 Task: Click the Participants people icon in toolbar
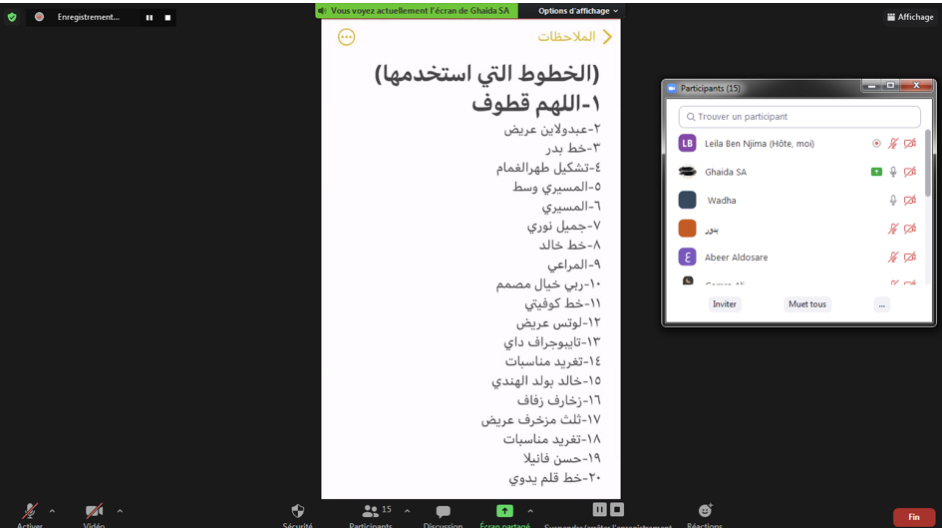[x=371, y=511]
